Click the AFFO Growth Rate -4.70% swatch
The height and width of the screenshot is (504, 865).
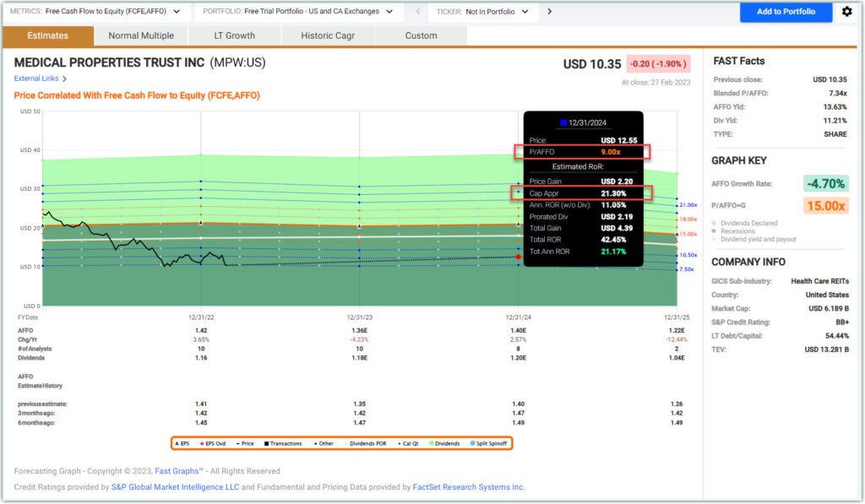coord(826,184)
